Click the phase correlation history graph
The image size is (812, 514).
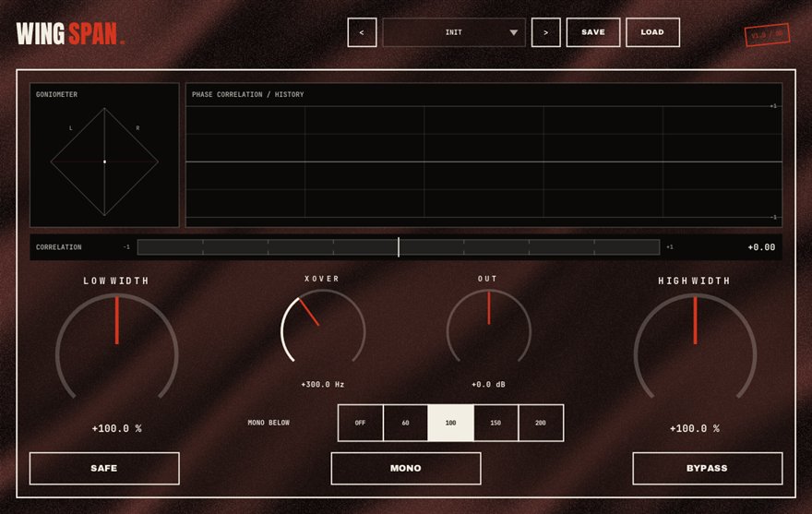point(484,161)
